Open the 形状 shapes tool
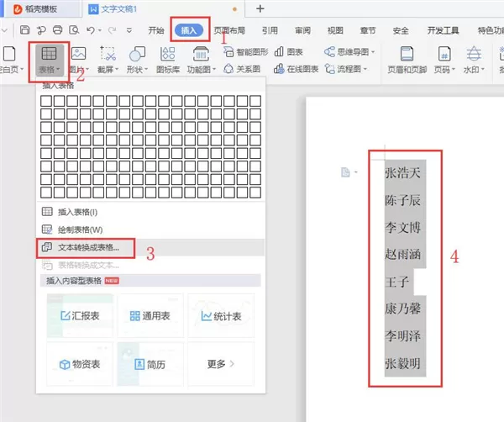 137,61
